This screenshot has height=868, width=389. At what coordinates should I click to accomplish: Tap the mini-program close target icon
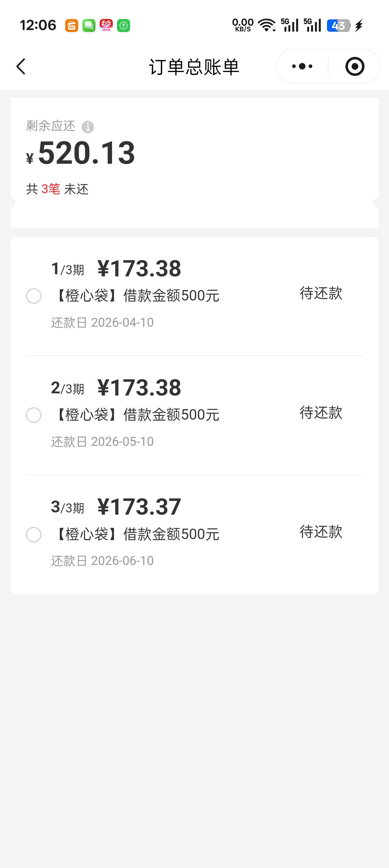pos(354,66)
